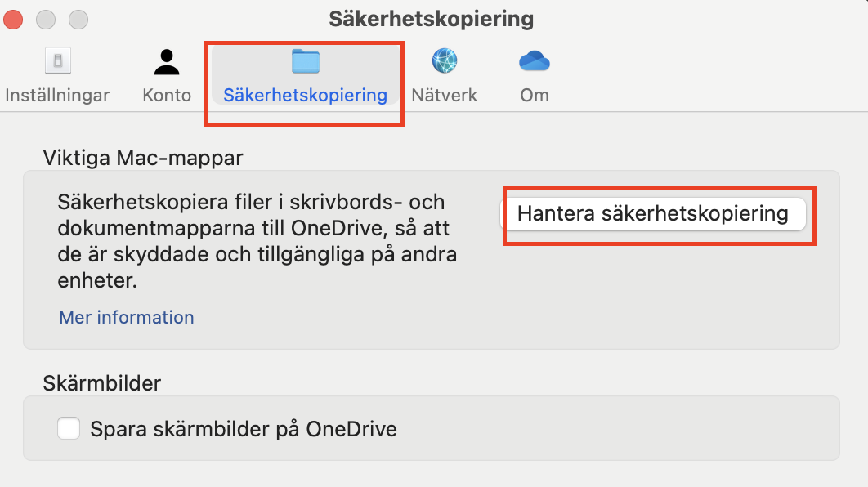Open the Inställningar tab label
This screenshot has width=868, height=487.
pos(57,95)
